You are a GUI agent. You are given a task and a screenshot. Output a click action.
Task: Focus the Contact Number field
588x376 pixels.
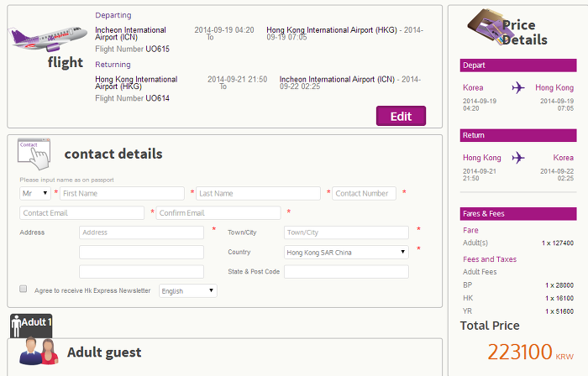coord(364,193)
